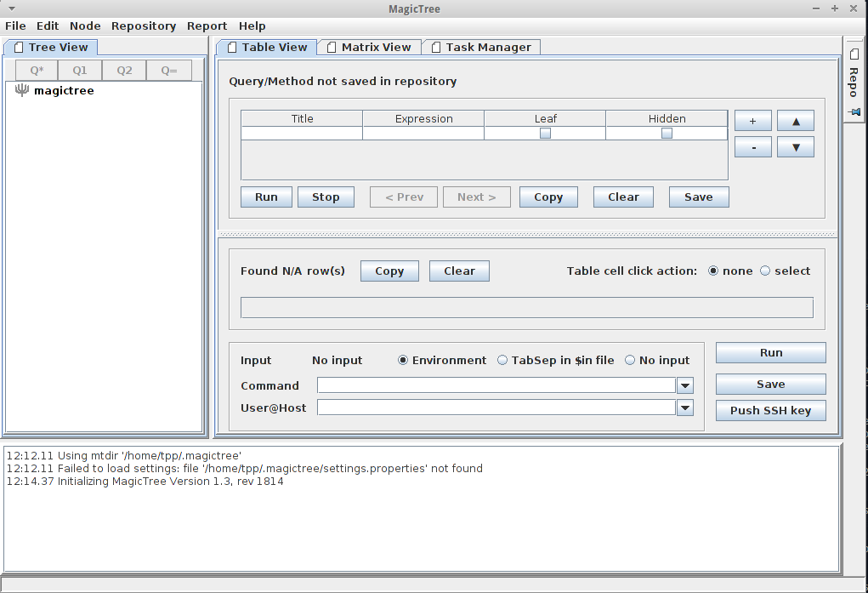Click the empty Title cell in the query table
Screen dimensions: 868x593
(x=302, y=133)
